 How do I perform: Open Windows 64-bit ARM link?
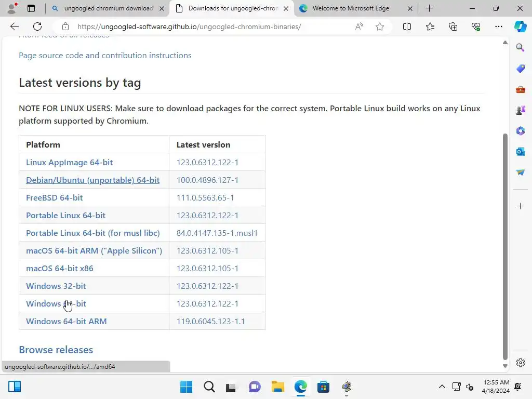click(x=66, y=321)
